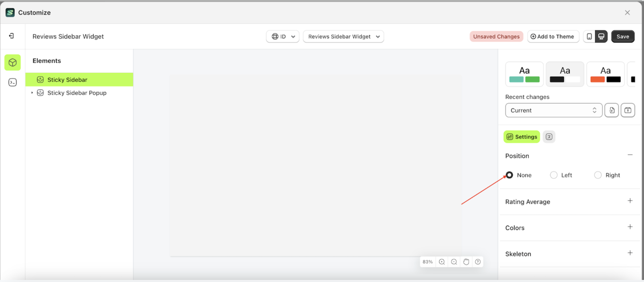Zoom in using the magnifier plus icon
The image size is (644, 282).
(442, 262)
